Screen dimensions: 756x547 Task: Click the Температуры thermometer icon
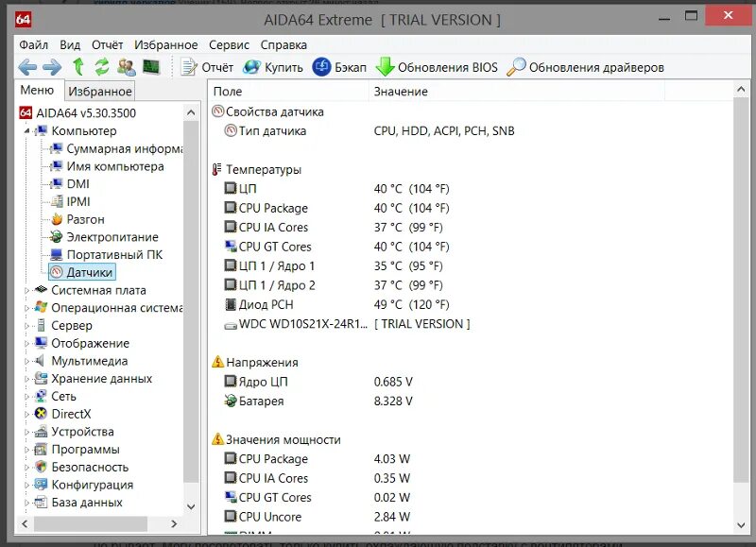coord(217,170)
